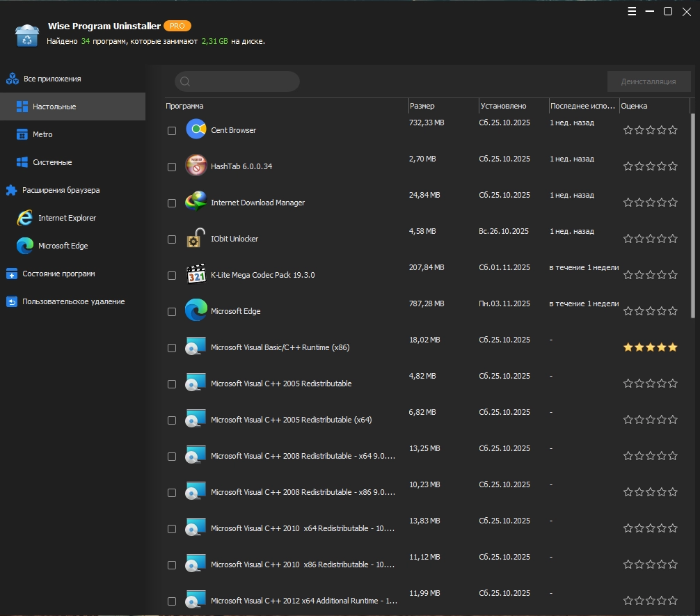Sort by the Размер column header
The height and width of the screenshot is (616, 700).
(x=422, y=106)
